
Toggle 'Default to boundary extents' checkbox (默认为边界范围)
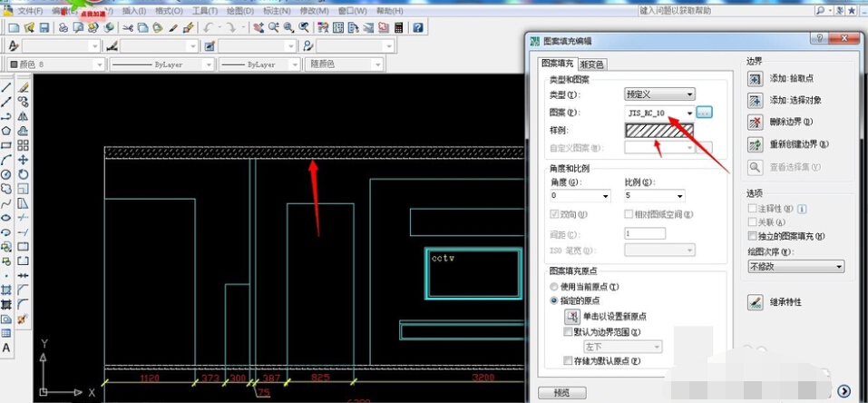pyautogui.click(x=568, y=332)
